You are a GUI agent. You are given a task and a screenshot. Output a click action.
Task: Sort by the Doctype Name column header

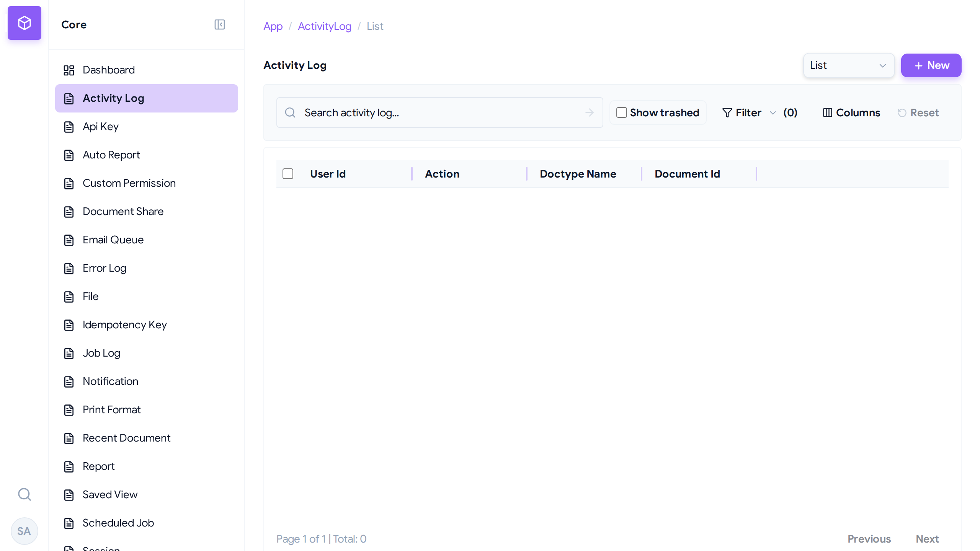pyautogui.click(x=578, y=174)
